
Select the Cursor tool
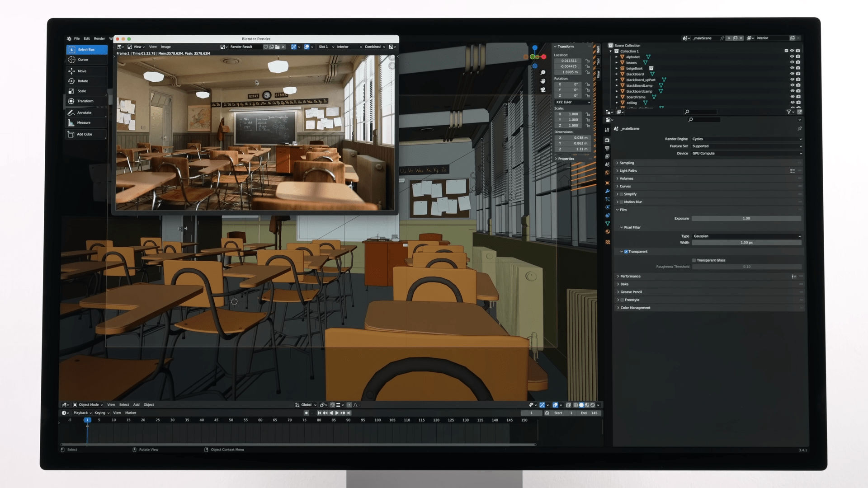(x=83, y=60)
